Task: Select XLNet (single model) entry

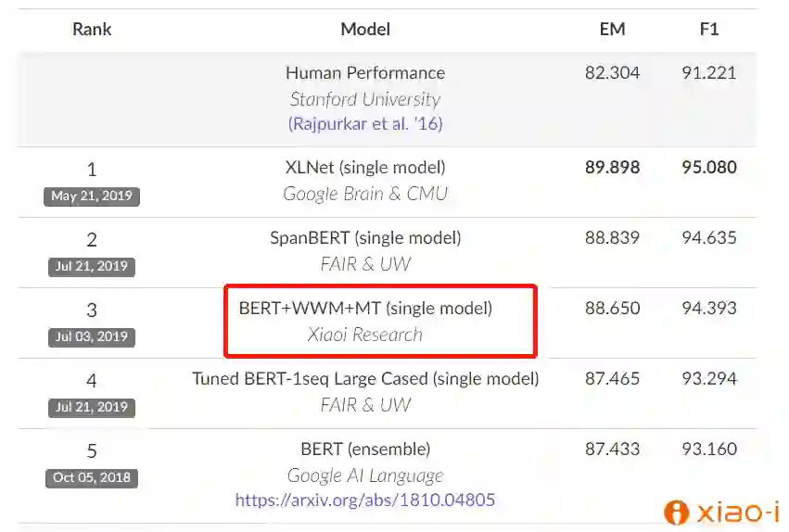Action: coord(365,168)
